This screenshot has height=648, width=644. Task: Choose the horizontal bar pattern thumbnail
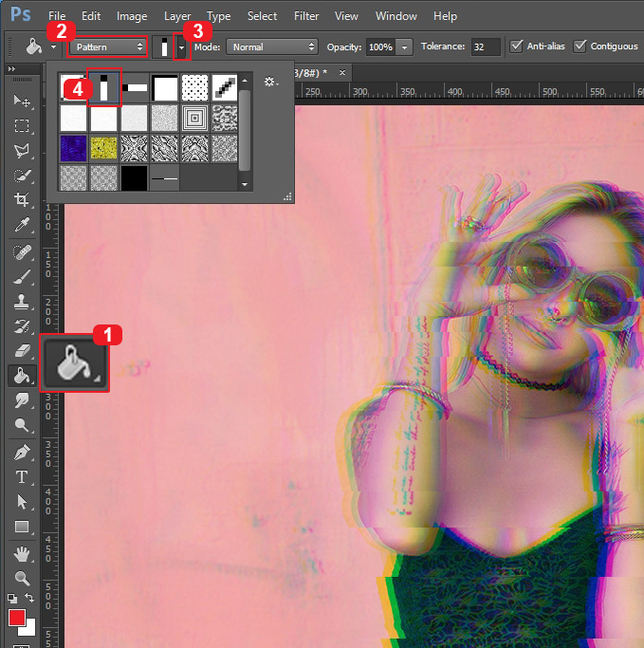[135, 87]
